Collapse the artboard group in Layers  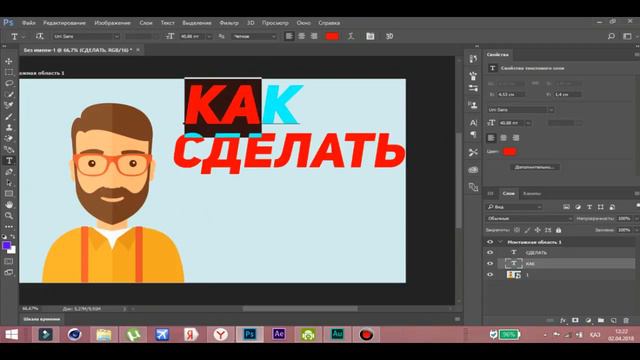[x=500, y=242]
